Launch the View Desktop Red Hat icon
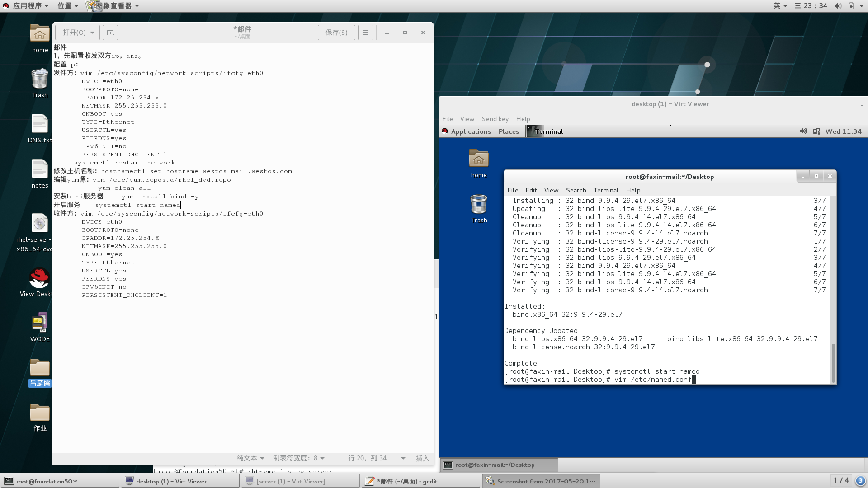The height and width of the screenshot is (488, 868). tap(39, 278)
